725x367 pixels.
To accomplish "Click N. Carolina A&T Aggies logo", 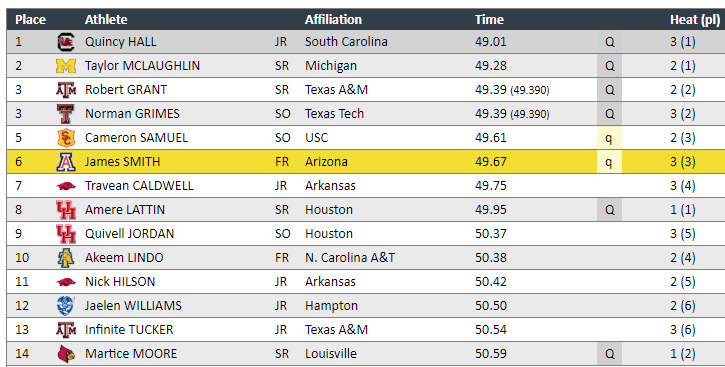I will click(66, 258).
